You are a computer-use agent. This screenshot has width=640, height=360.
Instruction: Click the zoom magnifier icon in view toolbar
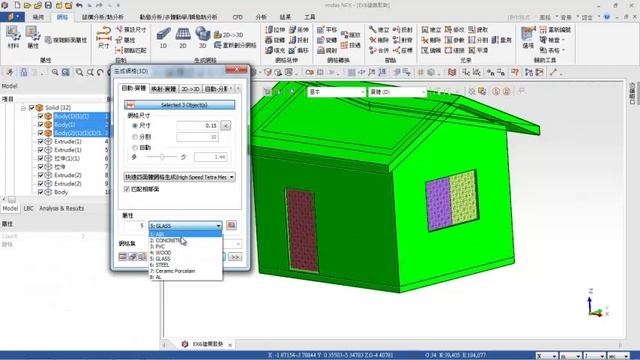pyautogui.click(x=55, y=72)
